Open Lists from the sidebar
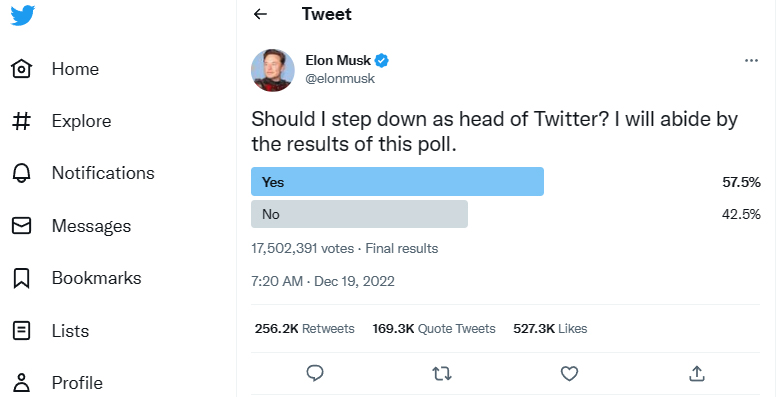 (50, 331)
